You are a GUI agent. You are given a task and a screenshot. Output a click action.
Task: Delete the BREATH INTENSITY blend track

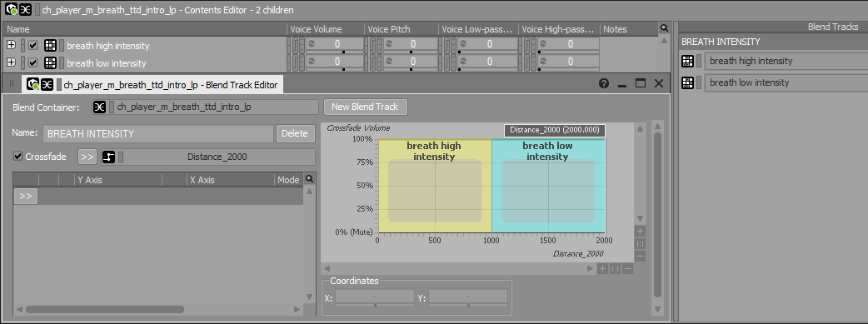(x=295, y=133)
